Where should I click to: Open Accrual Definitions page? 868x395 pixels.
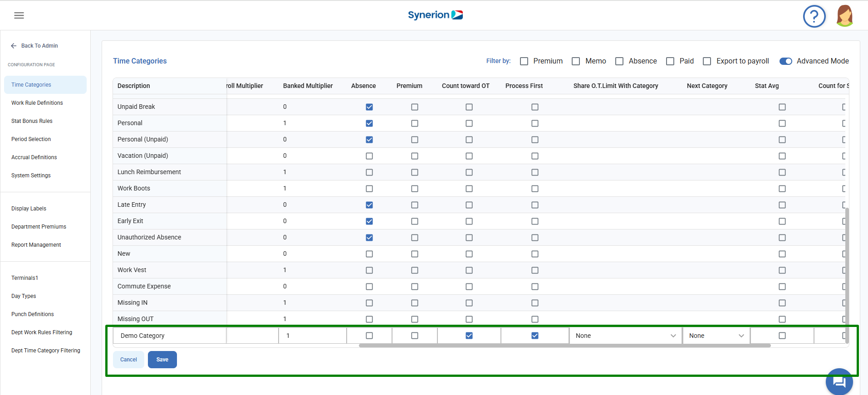[x=34, y=157]
